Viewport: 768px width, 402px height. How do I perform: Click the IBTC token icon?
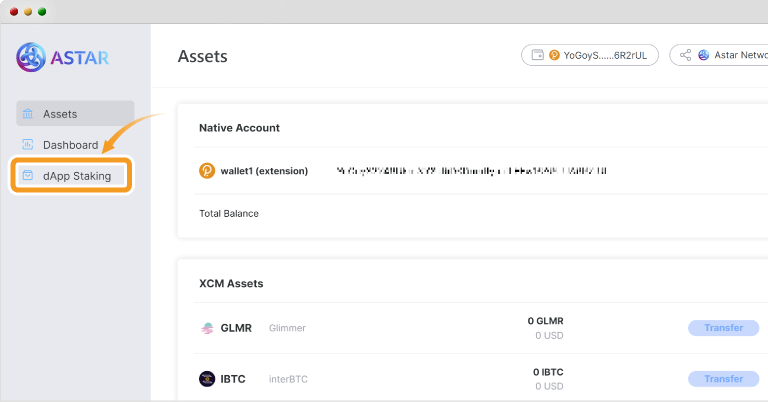[207, 379]
